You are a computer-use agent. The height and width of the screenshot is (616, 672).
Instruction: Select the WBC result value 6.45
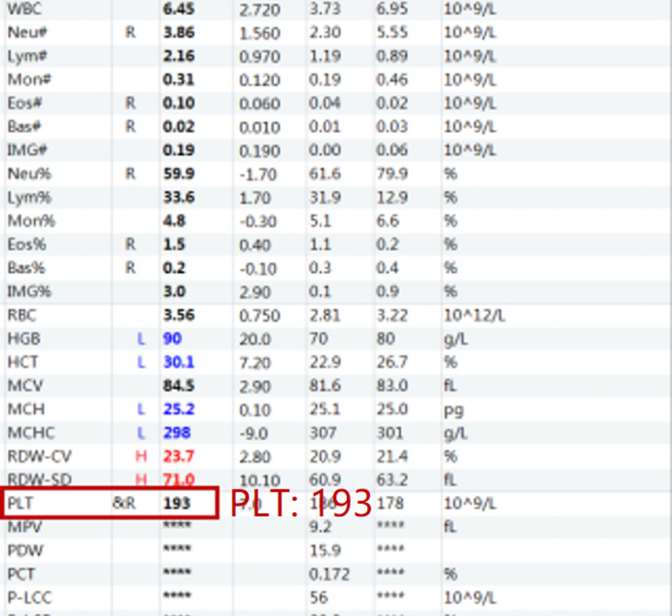click(x=178, y=10)
